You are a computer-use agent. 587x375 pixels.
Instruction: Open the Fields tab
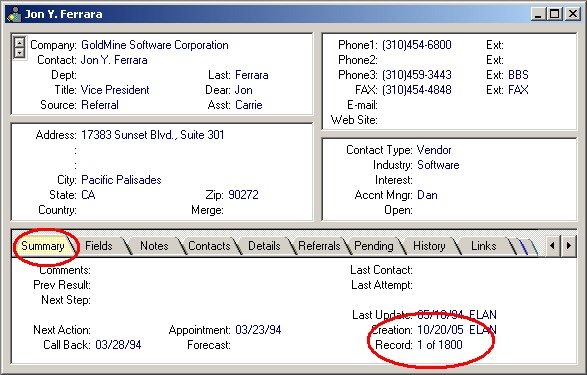tap(98, 246)
